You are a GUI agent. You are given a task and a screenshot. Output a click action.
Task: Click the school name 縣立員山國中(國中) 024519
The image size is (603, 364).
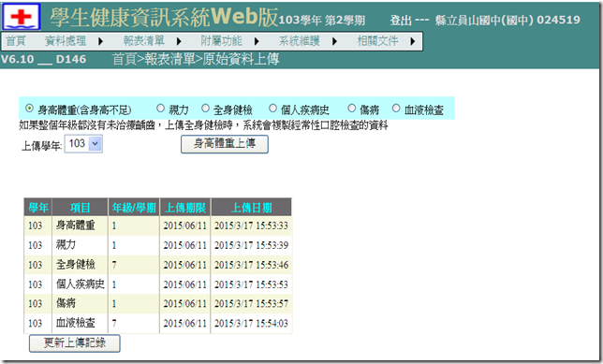click(507, 20)
